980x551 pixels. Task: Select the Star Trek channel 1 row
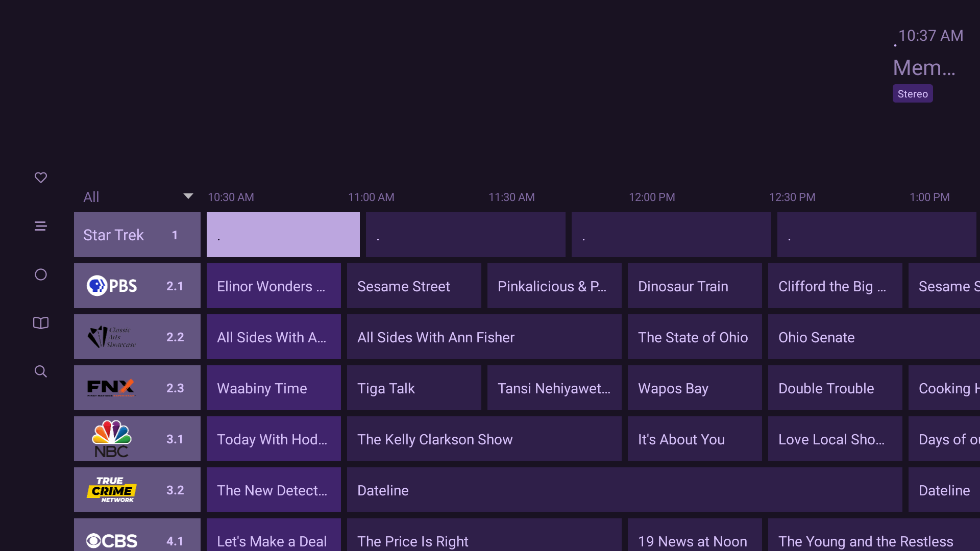137,235
